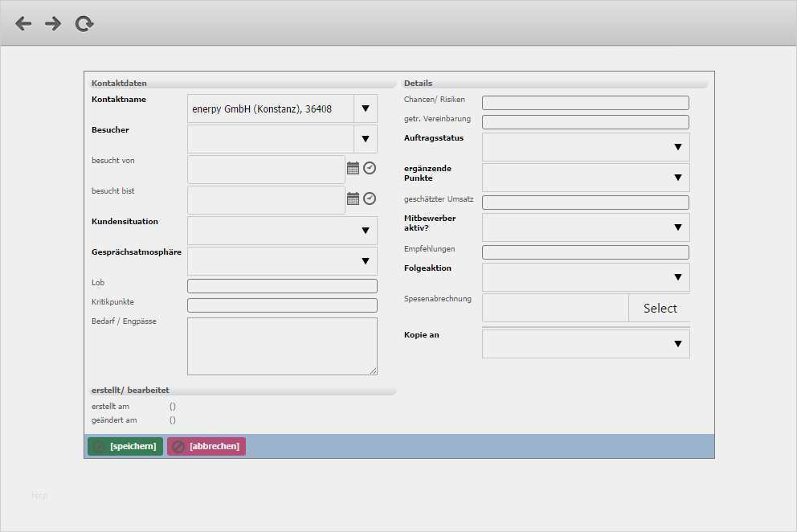The height and width of the screenshot is (532, 797).
Task: Open the Kundensituation dropdown
Action: click(282, 231)
